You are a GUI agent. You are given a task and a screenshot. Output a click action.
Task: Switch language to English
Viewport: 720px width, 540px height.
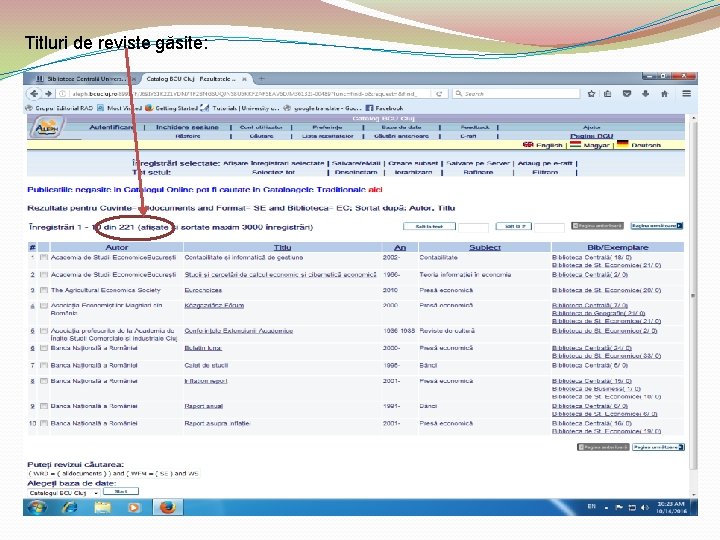point(542,145)
